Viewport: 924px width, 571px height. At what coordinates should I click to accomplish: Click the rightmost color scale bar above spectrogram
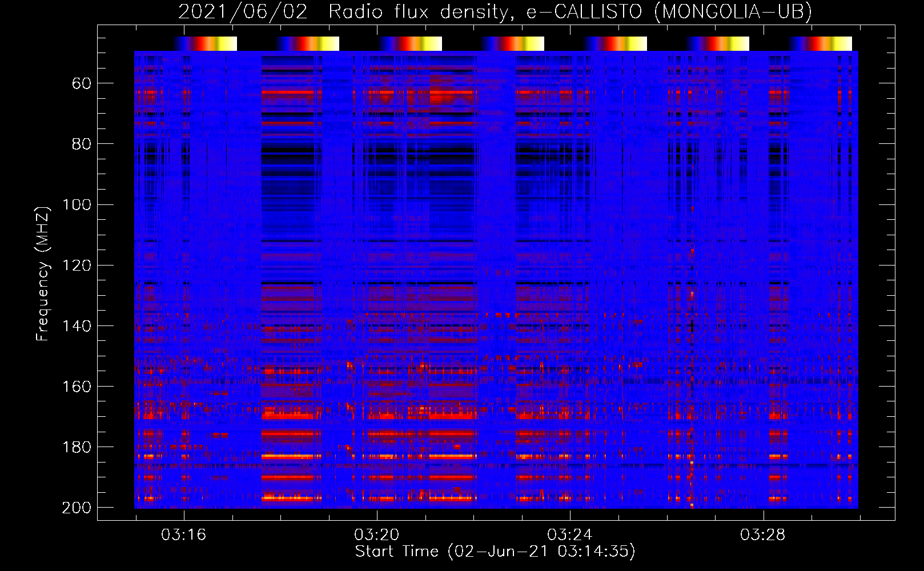(821, 43)
